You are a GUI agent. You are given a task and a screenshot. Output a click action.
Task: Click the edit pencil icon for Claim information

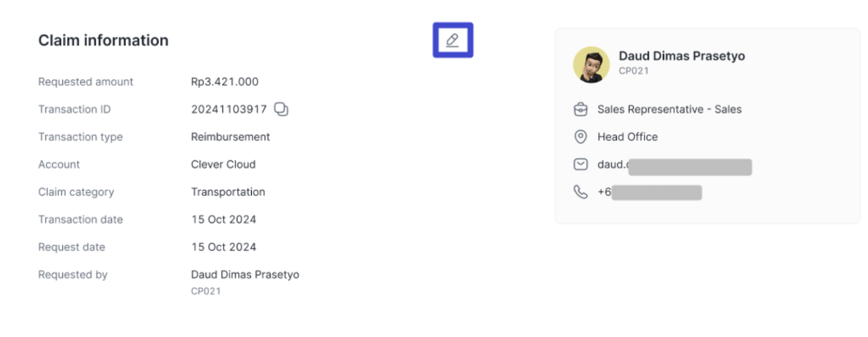coord(452,40)
